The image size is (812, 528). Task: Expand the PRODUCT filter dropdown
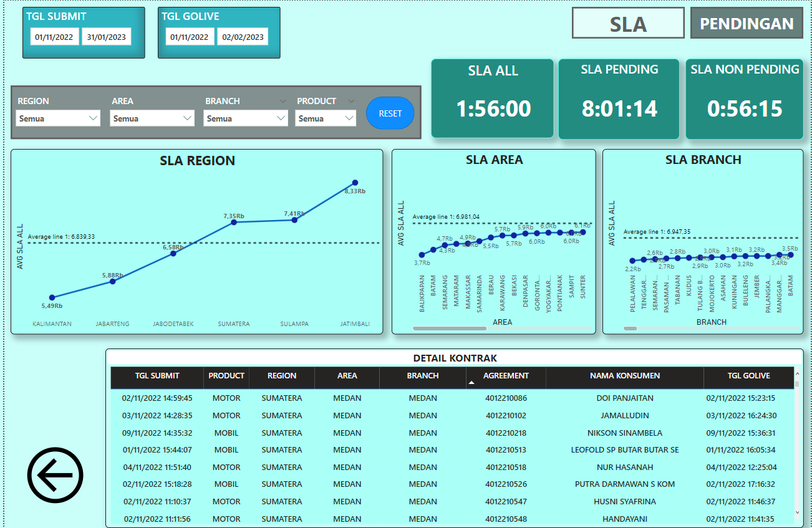[x=325, y=118]
